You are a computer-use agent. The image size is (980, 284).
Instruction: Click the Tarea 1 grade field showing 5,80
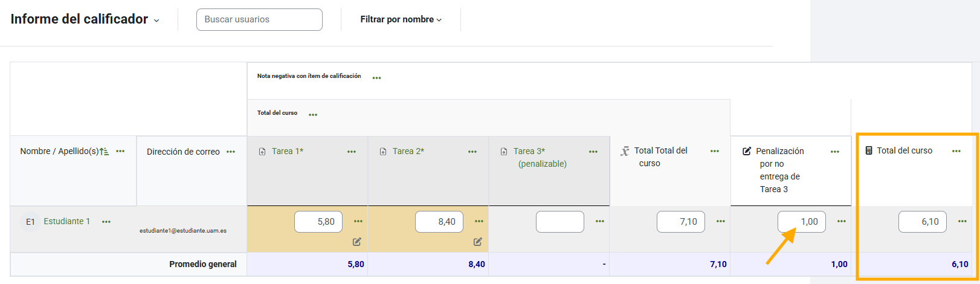point(318,222)
